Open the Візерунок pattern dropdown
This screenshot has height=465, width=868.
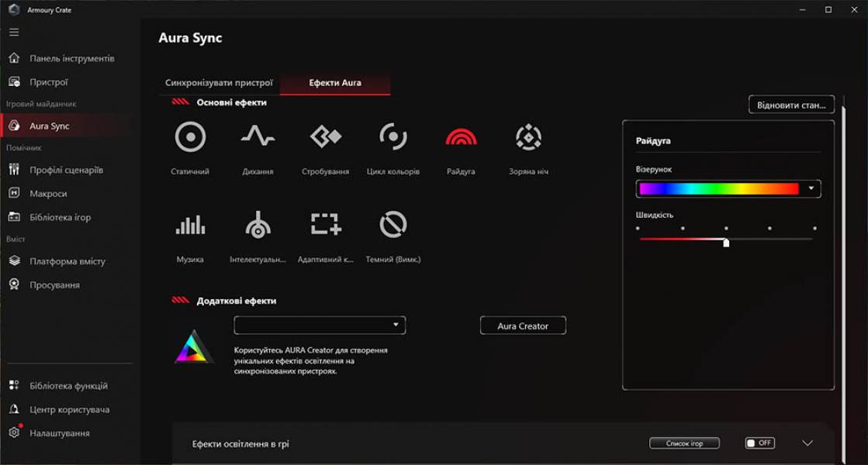pos(812,188)
